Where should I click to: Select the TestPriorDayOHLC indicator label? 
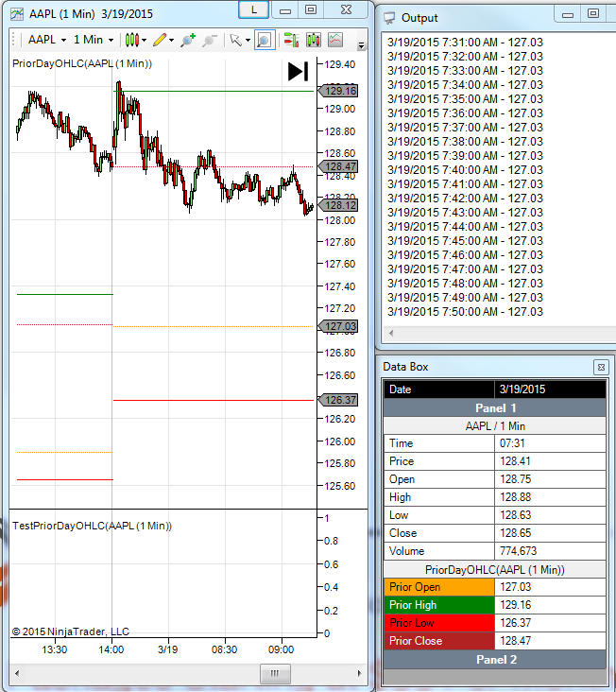click(x=93, y=526)
